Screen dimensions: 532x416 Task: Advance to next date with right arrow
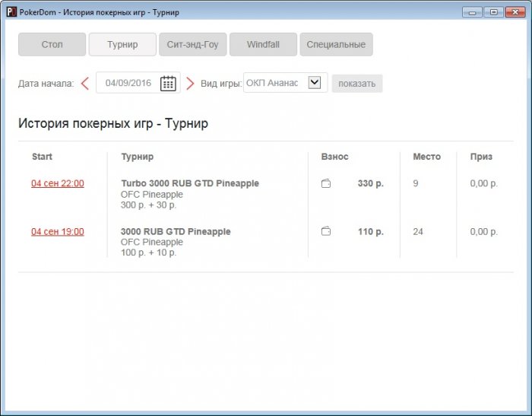[190, 84]
